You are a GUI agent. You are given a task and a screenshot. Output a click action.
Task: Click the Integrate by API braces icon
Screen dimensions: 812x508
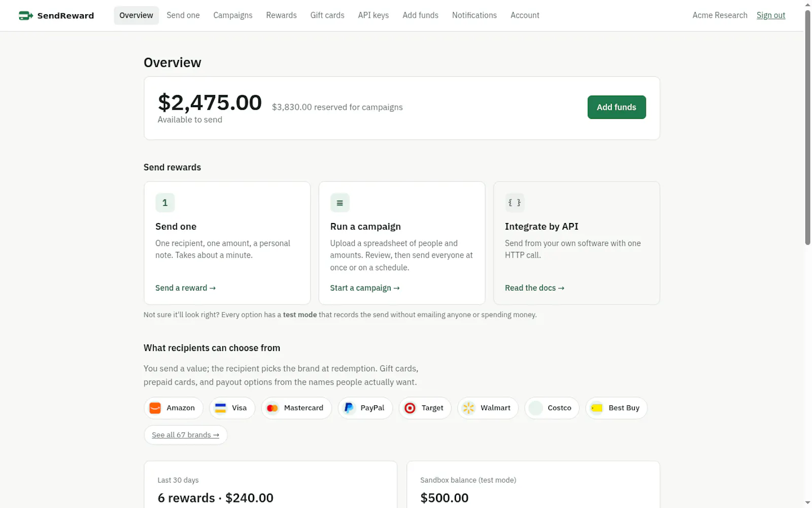pos(514,203)
